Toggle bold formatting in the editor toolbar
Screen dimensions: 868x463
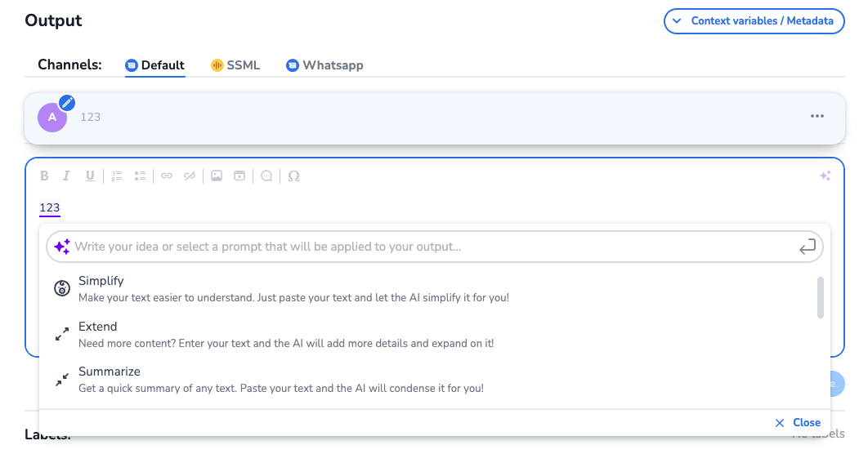45,176
